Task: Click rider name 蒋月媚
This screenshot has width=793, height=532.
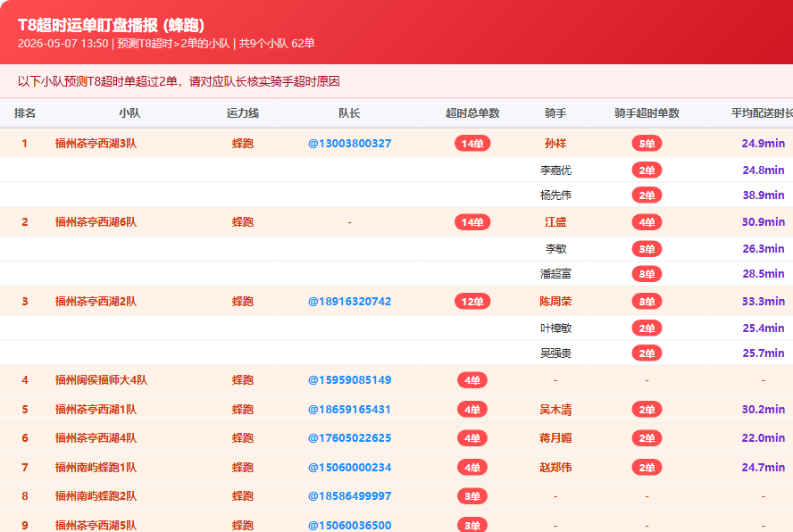Action: click(555, 438)
